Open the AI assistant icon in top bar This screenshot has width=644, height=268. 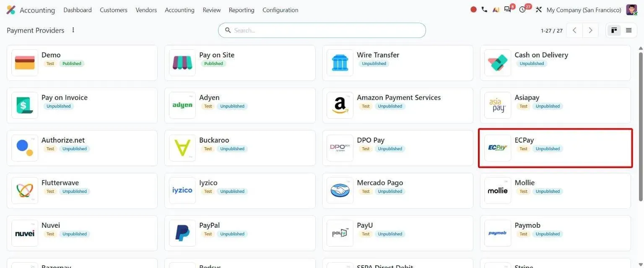496,10
